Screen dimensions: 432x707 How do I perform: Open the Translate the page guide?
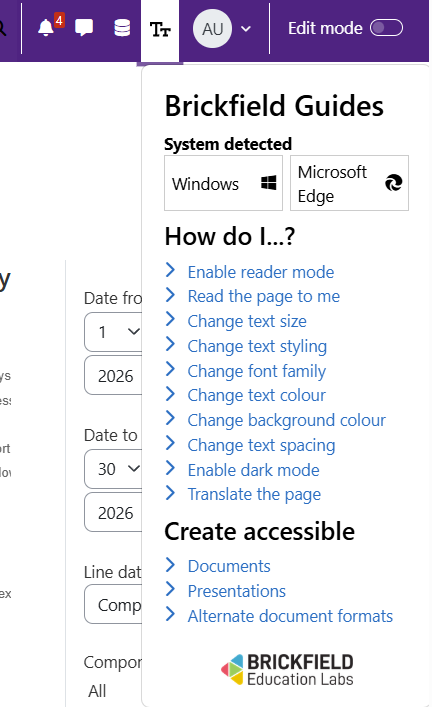click(x=254, y=495)
